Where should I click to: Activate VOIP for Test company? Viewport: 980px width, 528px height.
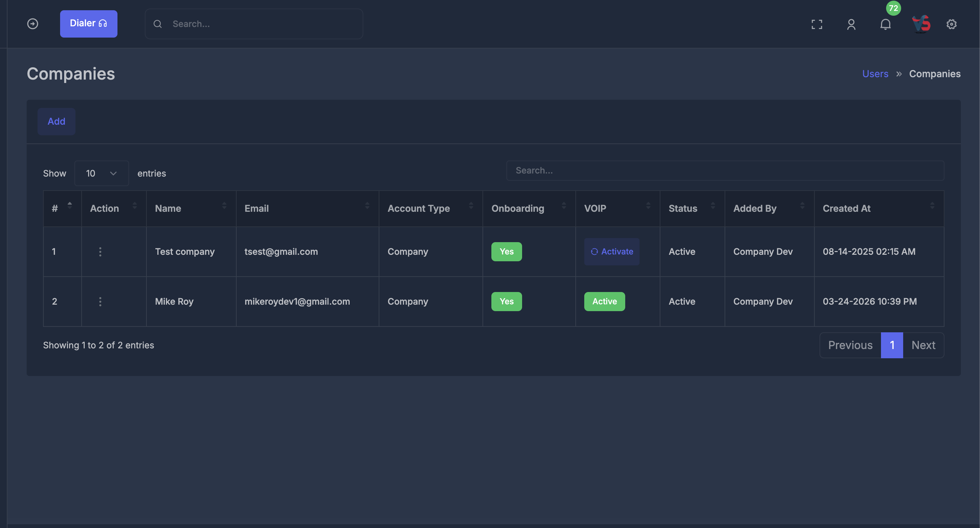(x=612, y=251)
